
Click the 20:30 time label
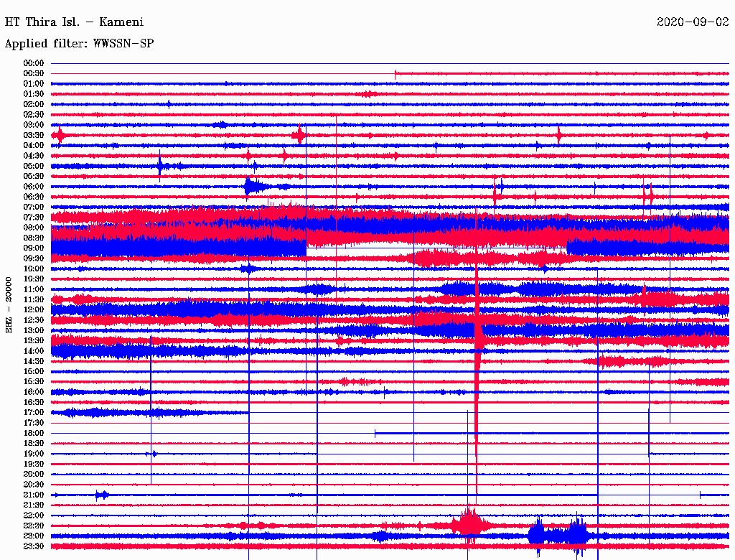(x=34, y=485)
